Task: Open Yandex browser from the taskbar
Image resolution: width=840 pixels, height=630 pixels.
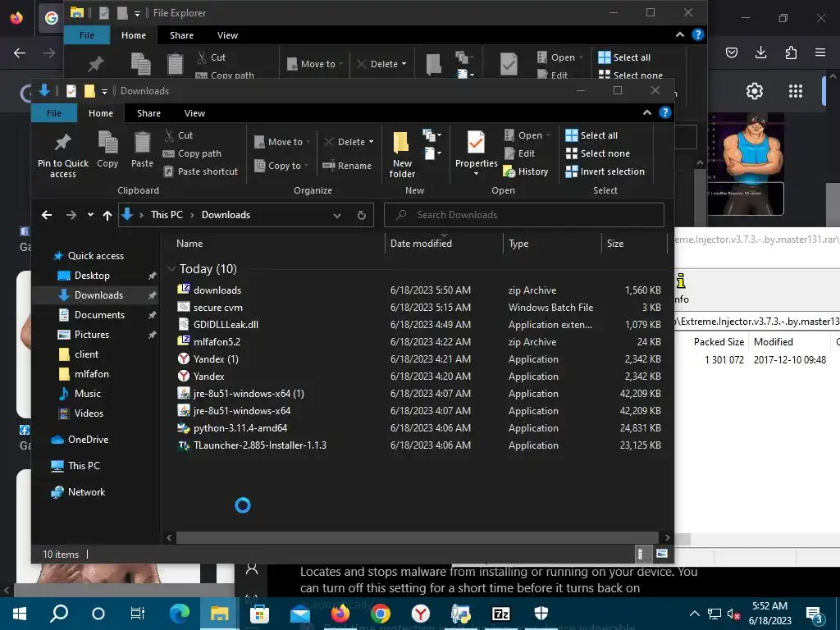Action: [421, 614]
